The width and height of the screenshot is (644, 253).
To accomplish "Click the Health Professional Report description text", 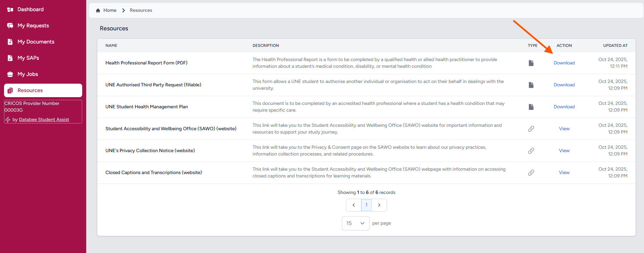I will click(375, 63).
